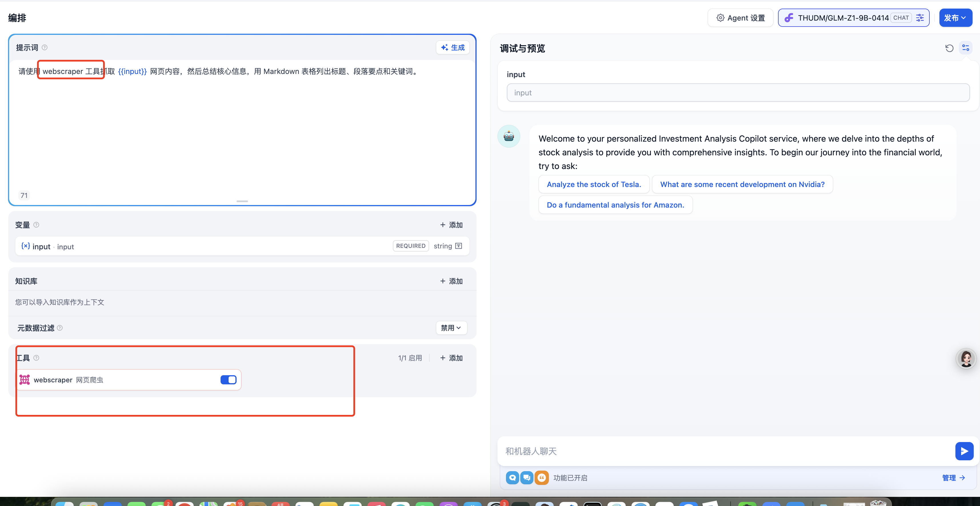
Task: Click the prompt editor resize handle
Action: tap(242, 201)
